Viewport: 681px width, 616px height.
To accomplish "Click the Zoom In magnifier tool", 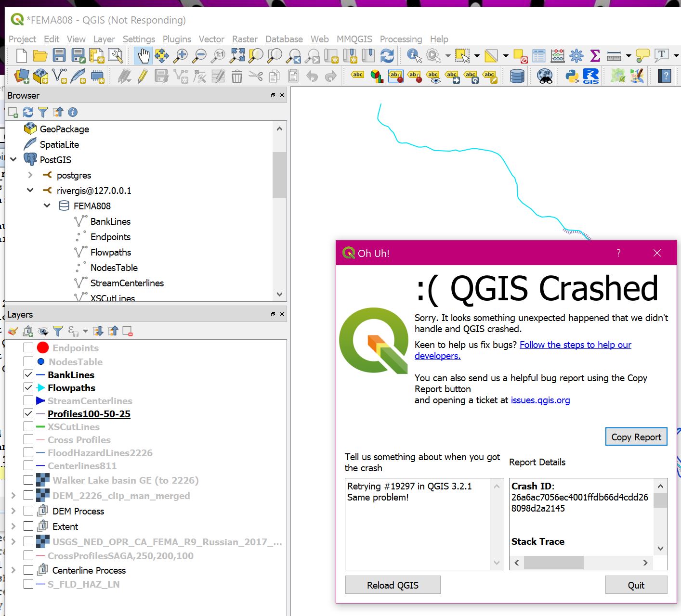I will click(x=181, y=56).
